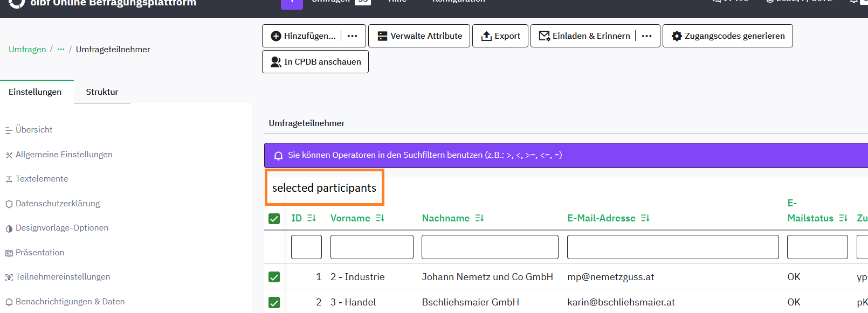Click the Hinzufügen plus button
Image resolution: width=868 pixels, height=313 pixels.
(303, 36)
